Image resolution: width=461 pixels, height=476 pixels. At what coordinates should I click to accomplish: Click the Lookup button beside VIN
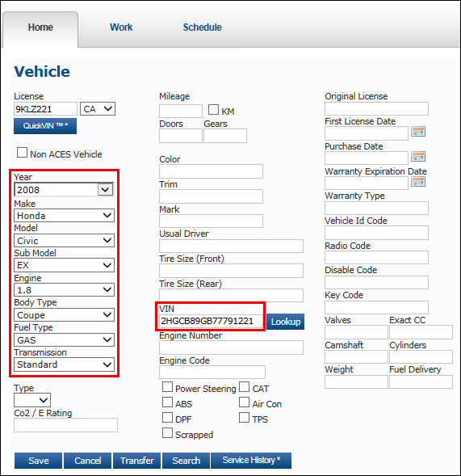click(285, 322)
